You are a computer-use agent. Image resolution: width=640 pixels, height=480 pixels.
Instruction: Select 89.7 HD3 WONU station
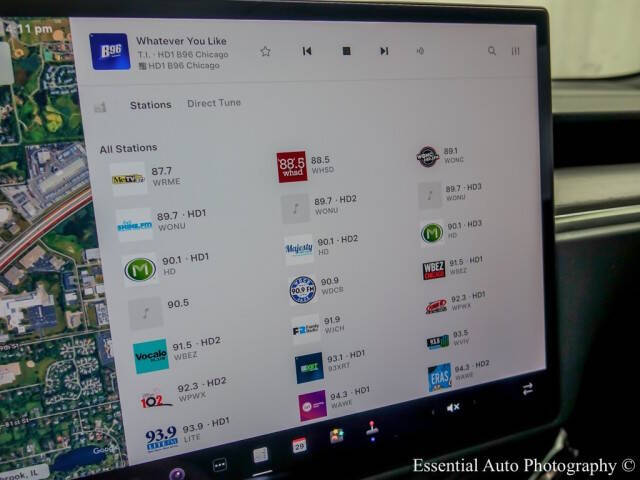pos(450,193)
